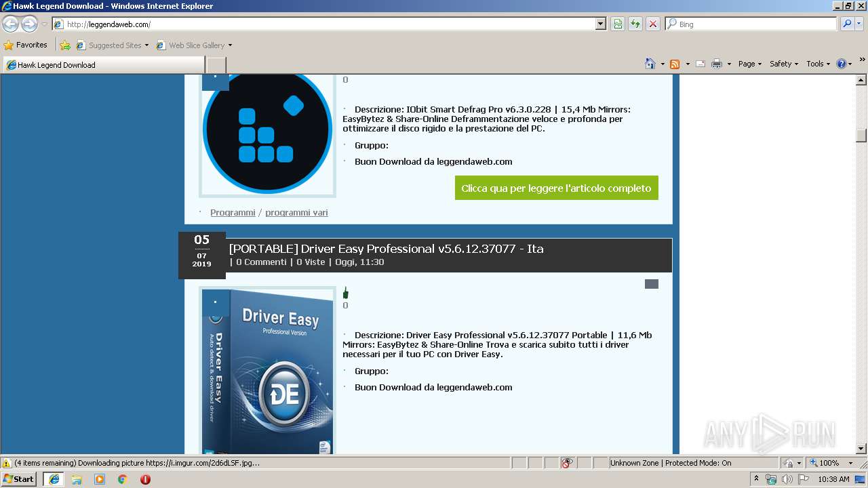
Task: Click the '0 Commenti' link
Action: click(x=261, y=262)
